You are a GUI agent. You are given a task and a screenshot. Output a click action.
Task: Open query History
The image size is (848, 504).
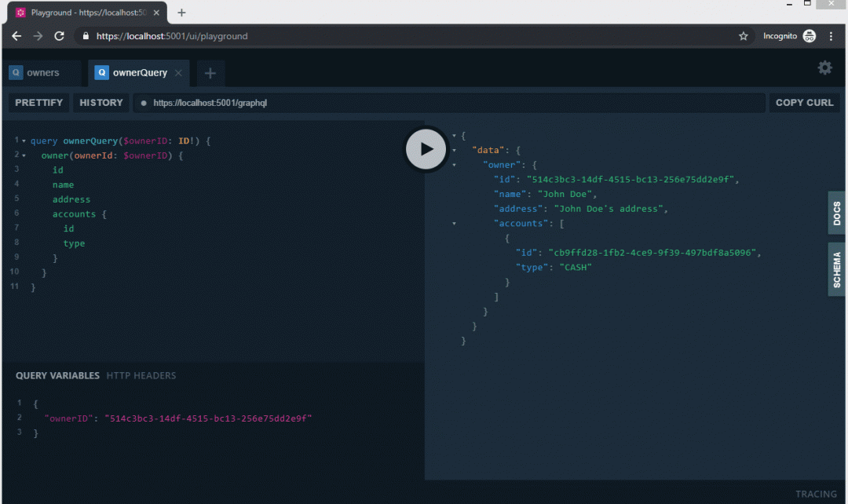(x=101, y=103)
